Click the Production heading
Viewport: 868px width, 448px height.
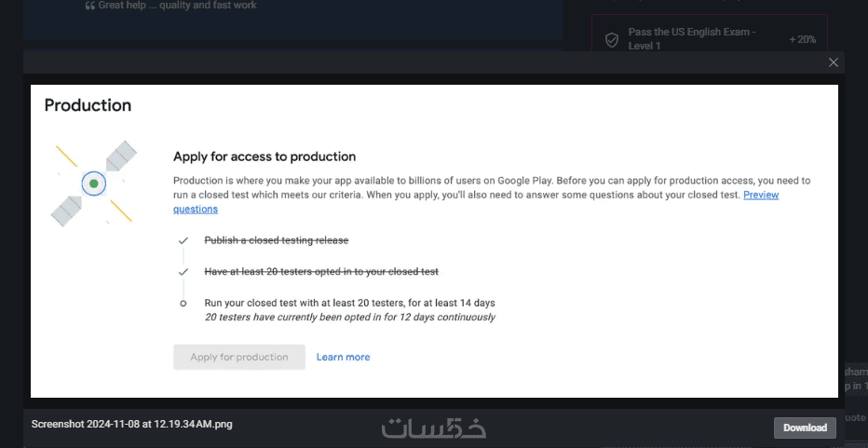click(88, 105)
